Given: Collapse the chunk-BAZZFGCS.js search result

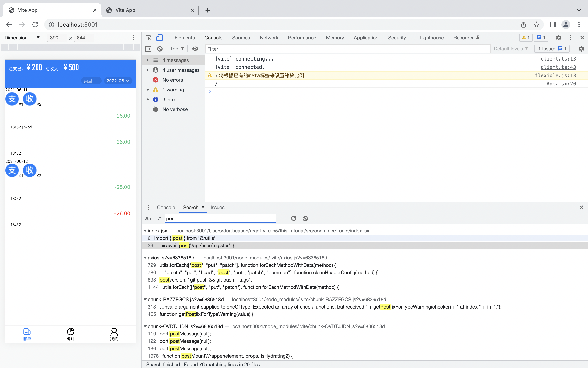Looking at the screenshot, I should pos(145,299).
